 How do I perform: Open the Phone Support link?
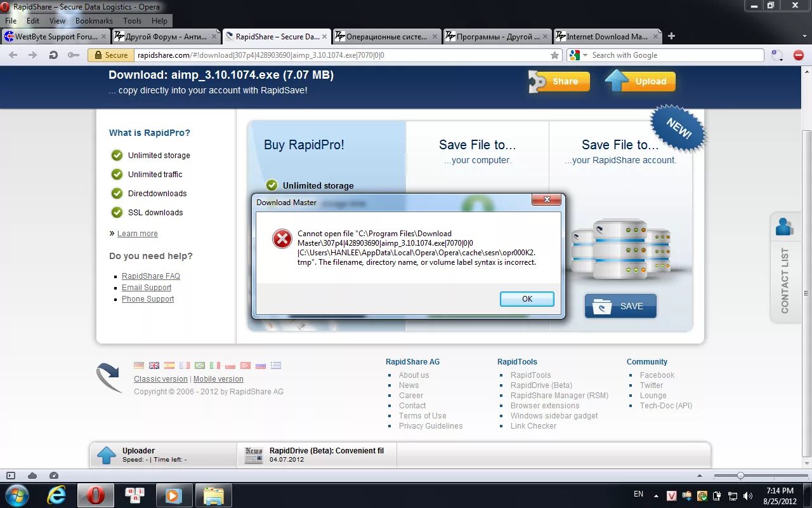click(148, 299)
